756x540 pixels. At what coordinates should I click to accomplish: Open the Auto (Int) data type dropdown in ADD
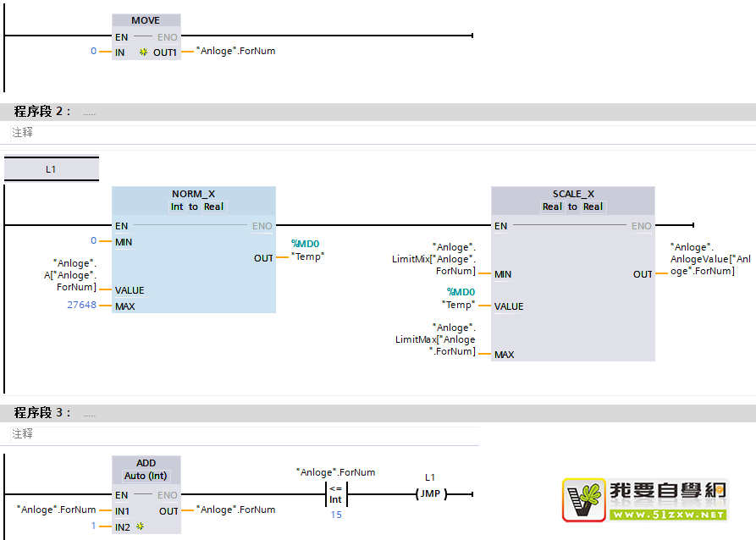[x=146, y=476]
